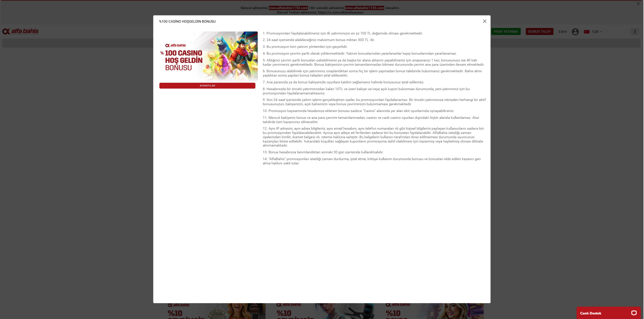Open the Canlı Destek live support widget
Screen dimensions: 644x319
pos(608,313)
